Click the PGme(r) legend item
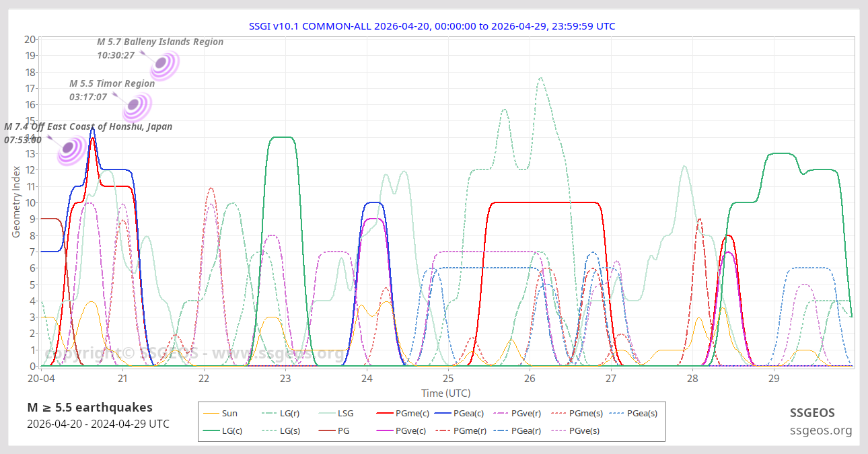Viewport: 868px width, 454px height. click(463, 430)
